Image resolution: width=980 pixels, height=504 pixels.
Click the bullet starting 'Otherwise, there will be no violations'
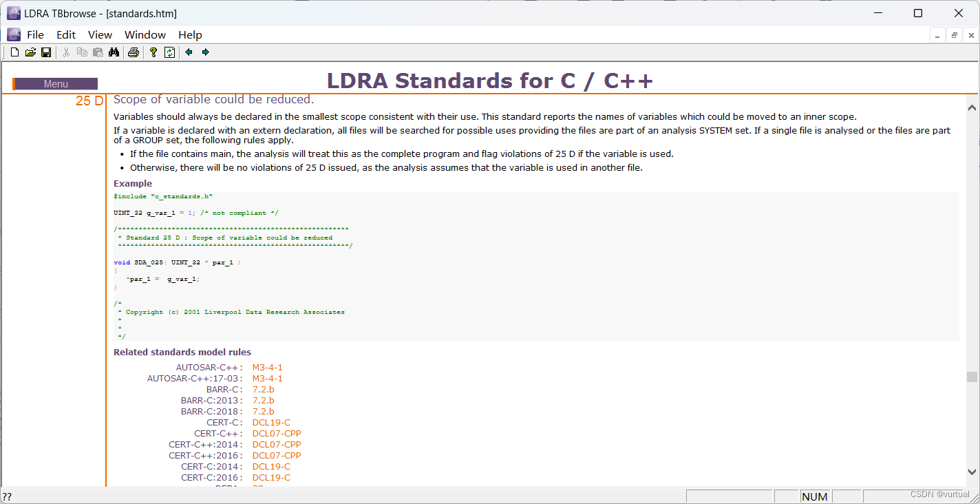(x=386, y=168)
